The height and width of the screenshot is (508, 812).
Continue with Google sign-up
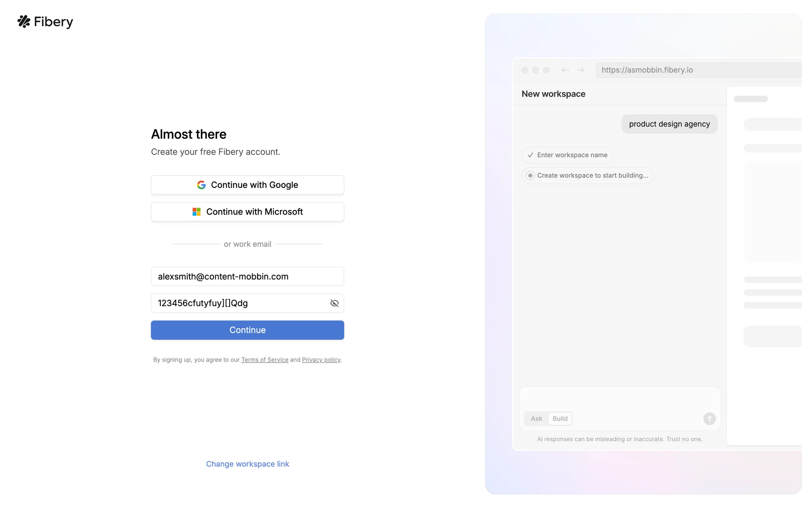pos(247,185)
